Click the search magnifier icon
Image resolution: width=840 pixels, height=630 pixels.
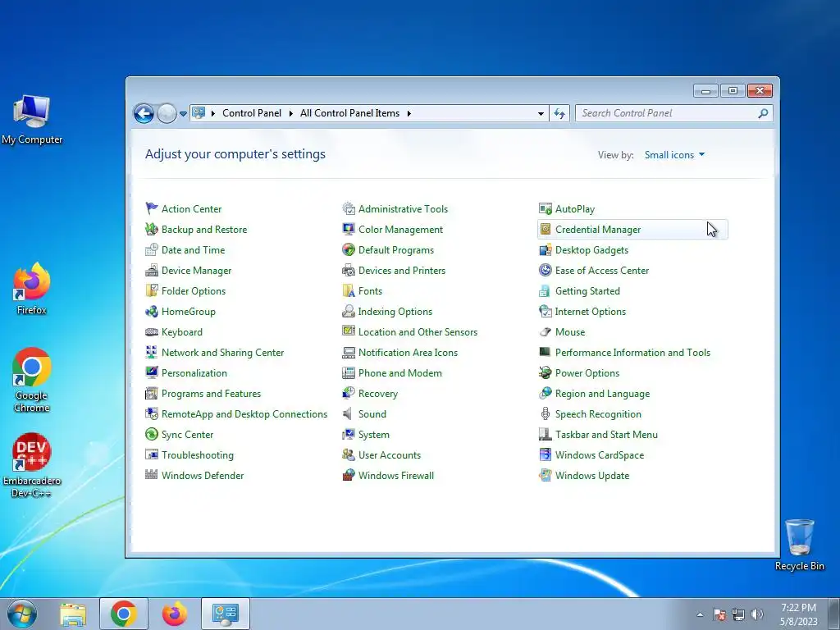tap(763, 113)
